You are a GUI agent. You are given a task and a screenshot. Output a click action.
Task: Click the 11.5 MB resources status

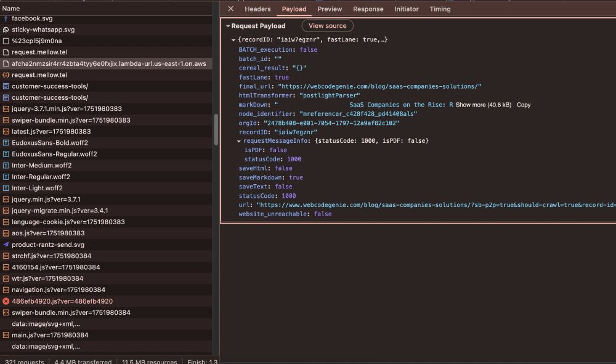(x=149, y=362)
